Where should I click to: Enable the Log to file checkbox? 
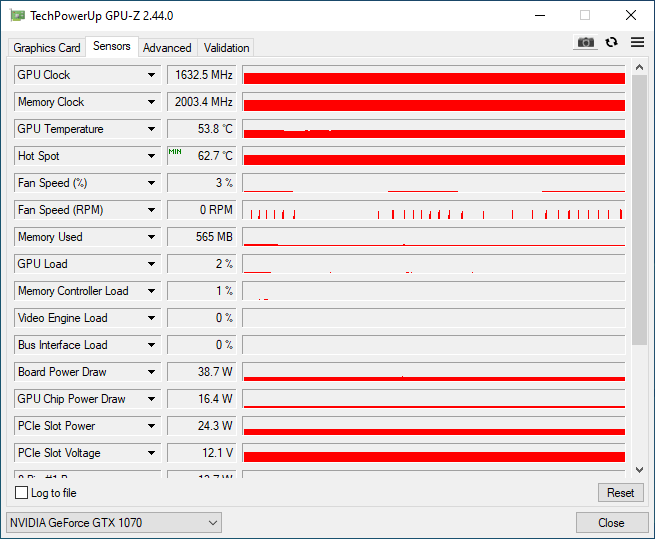22,493
